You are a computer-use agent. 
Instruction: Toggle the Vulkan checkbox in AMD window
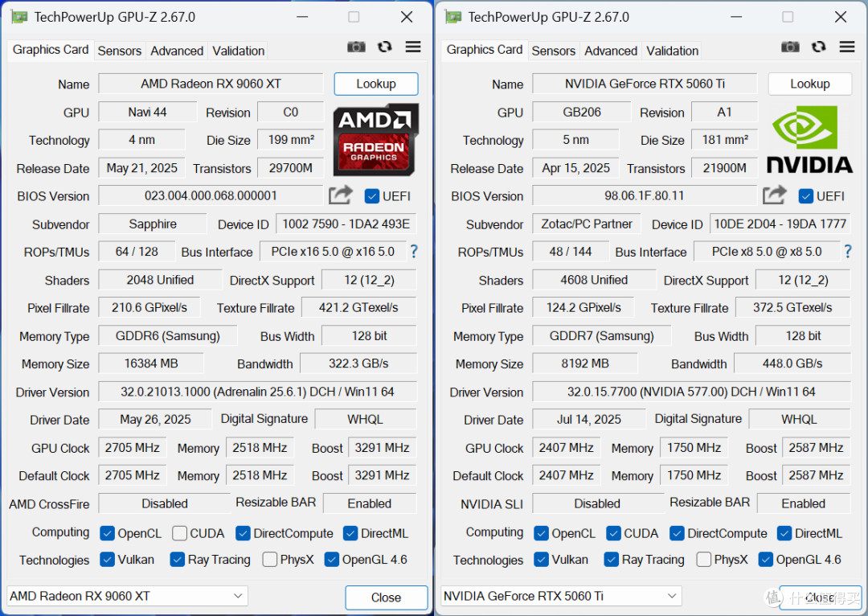107,560
